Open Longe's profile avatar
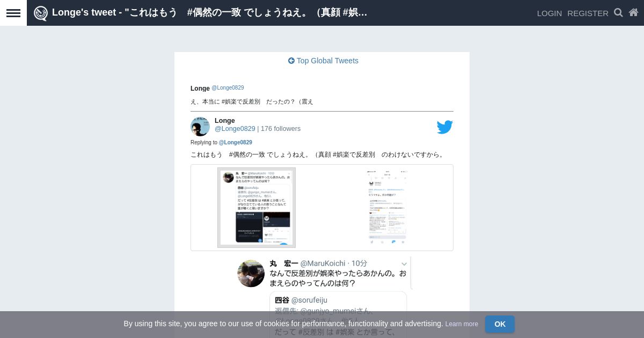Image resolution: width=644 pixels, height=338 pixels. [200, 127]
